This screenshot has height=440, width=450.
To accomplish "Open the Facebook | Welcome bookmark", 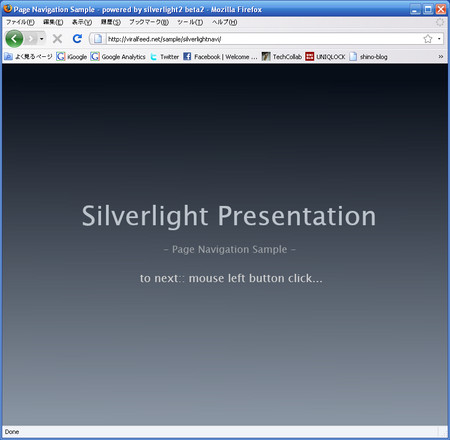I will coord(221,57).
